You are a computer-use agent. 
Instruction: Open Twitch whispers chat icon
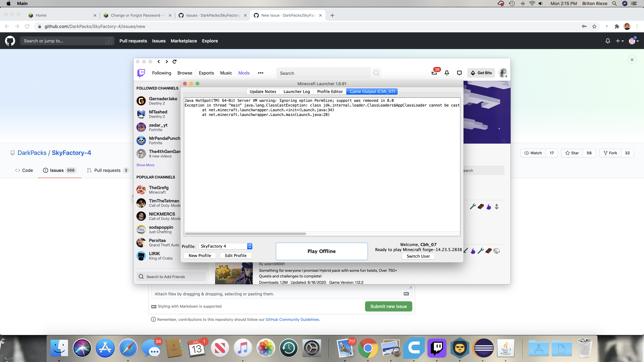pyautogui.click(x=459, y=73)
